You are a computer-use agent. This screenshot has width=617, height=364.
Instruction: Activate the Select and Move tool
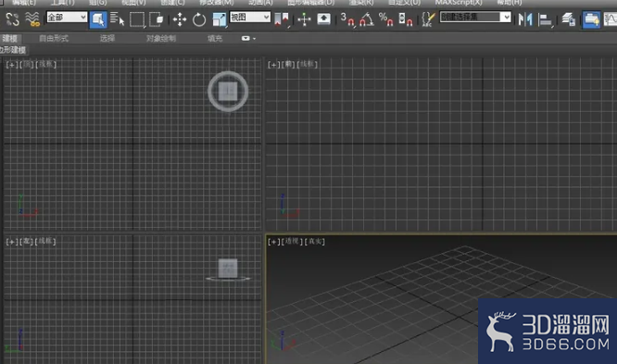(x=180, y=19)
